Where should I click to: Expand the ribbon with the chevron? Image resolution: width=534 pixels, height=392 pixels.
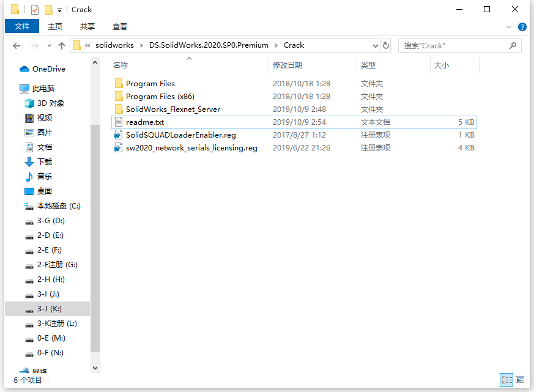[x=509, y=27]
